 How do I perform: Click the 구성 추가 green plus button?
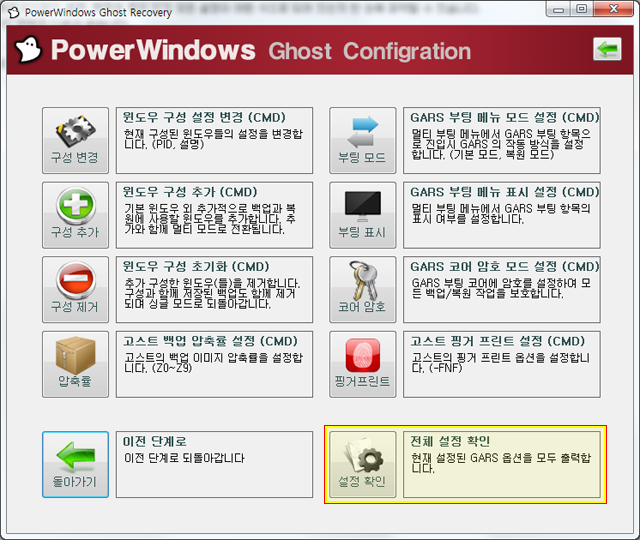point(76,215)
